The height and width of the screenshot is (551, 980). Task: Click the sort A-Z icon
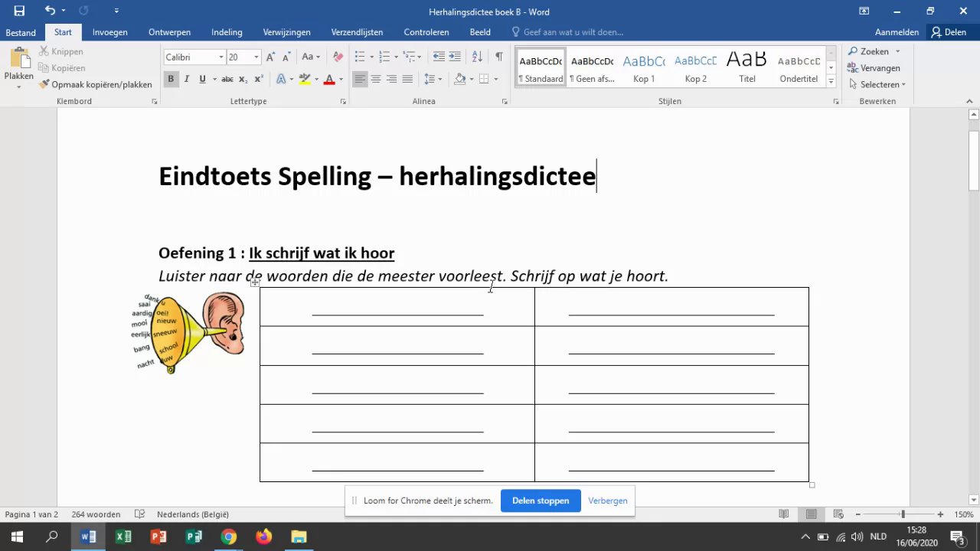tap(477, 57)
